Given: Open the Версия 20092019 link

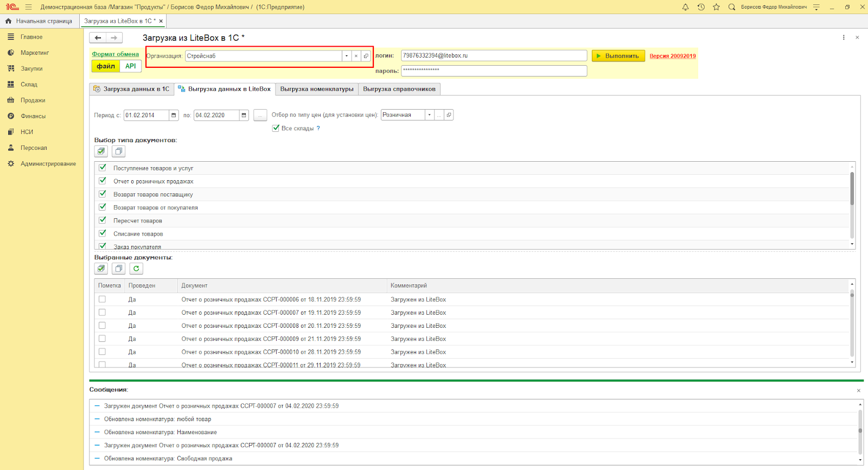Looking at the screenshot, I should point(673,56).
